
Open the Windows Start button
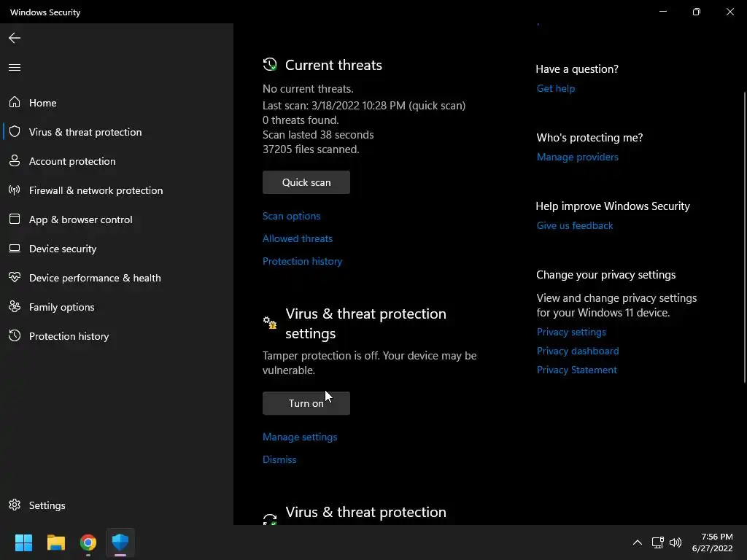23,542
